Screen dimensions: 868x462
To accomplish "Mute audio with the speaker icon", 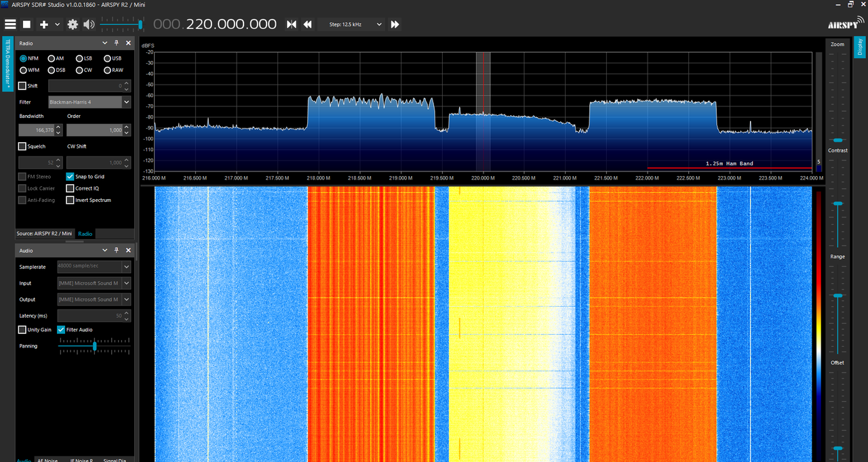I will point(89,24).
